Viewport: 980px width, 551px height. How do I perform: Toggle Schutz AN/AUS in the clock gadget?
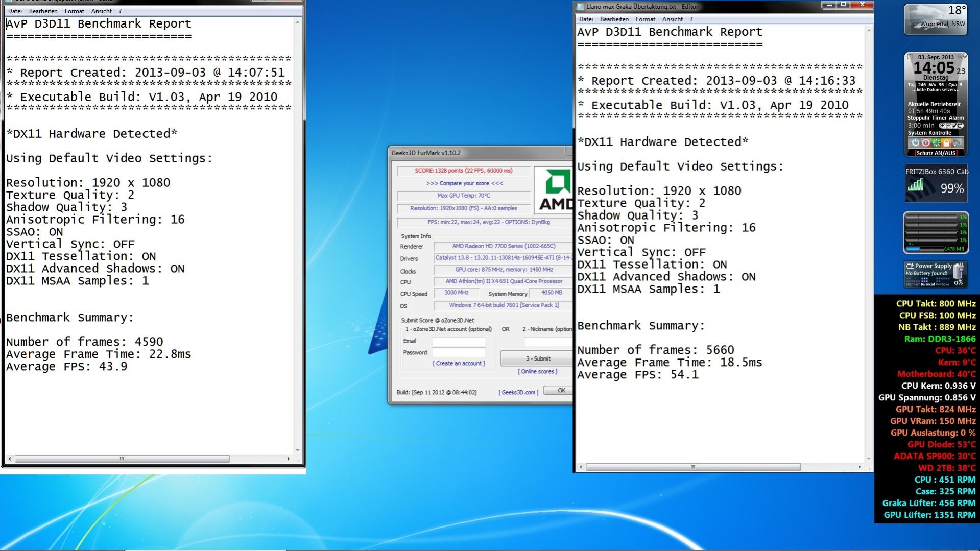pos(936,153)
